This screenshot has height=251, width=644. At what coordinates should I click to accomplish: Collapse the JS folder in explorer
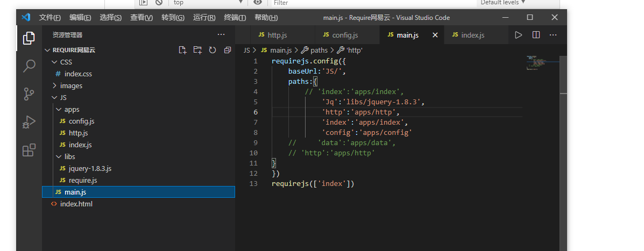[138, 98]
